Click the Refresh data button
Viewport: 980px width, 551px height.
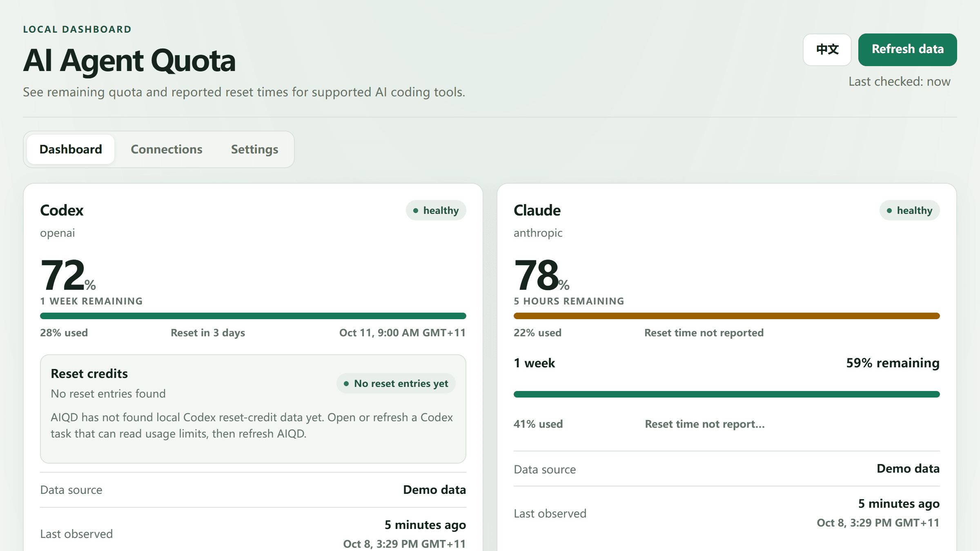pyautogui.click(x=907, y=49)
